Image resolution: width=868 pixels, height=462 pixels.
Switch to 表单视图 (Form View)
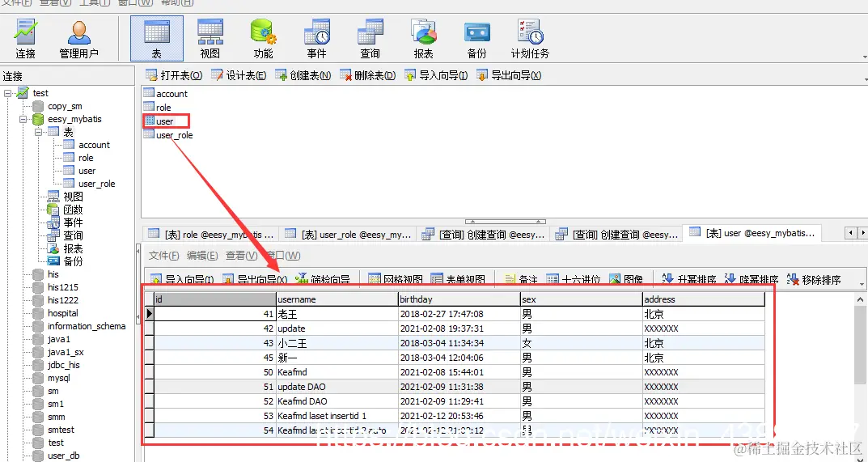coord(459,279)
